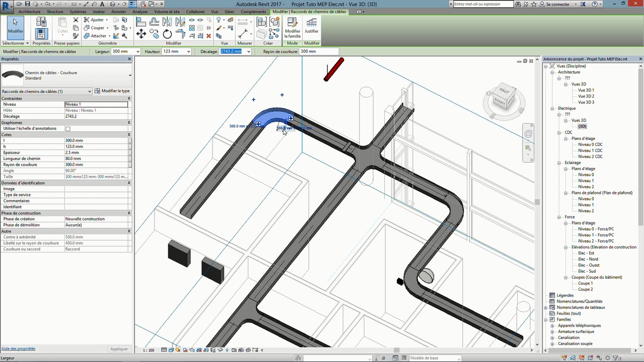Click the keyword search field
644x362 pixels.
[483, 4]
